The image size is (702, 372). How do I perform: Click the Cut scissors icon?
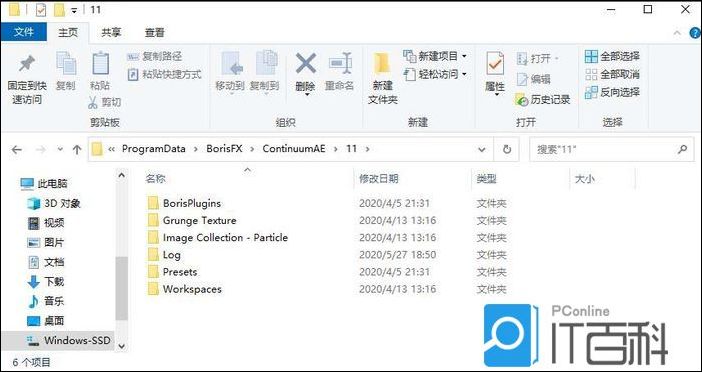(x=93, y=102)
